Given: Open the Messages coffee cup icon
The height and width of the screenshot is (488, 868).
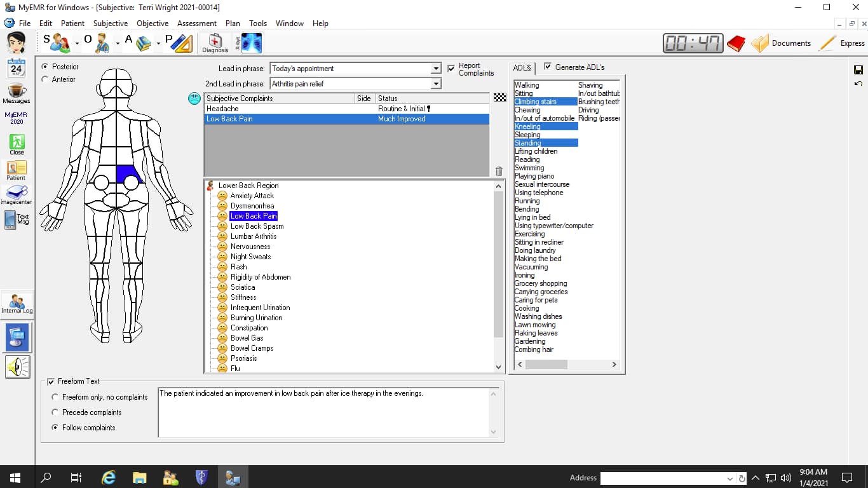Looking at the screenshot, I should click(x=17, y=93).
